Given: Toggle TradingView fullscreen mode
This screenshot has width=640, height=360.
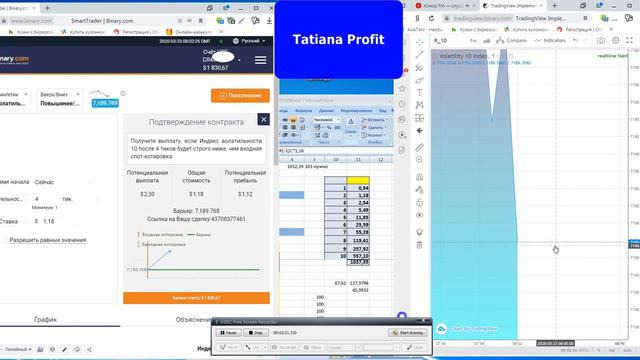Looking at the screenshot, I should (629, 40).
